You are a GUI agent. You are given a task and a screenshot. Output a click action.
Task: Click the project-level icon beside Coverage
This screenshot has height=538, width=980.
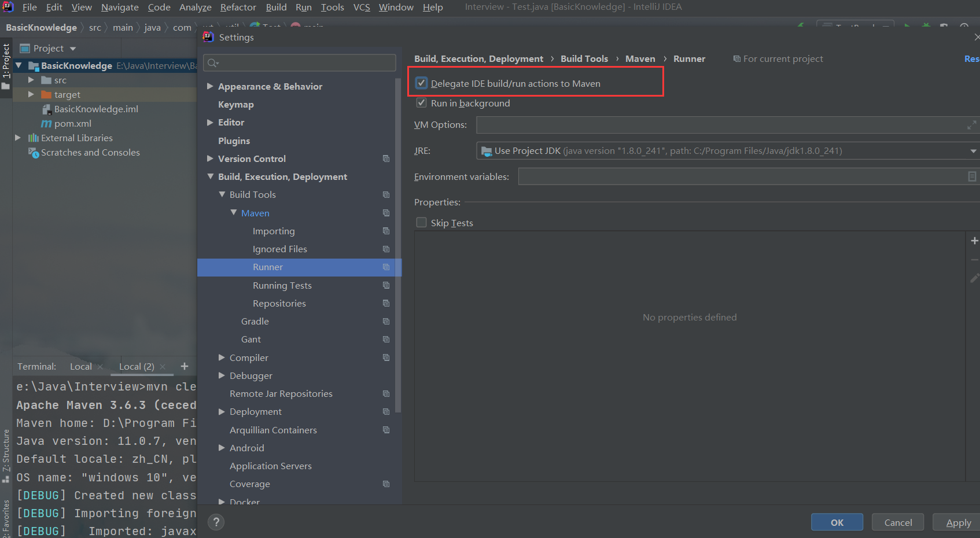(x=386, y=484)
